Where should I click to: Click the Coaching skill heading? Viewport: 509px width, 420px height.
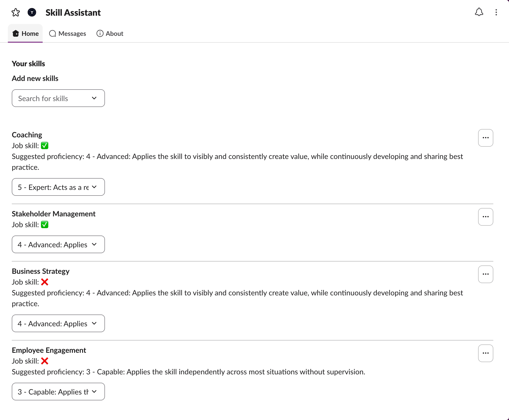point(27,135)
